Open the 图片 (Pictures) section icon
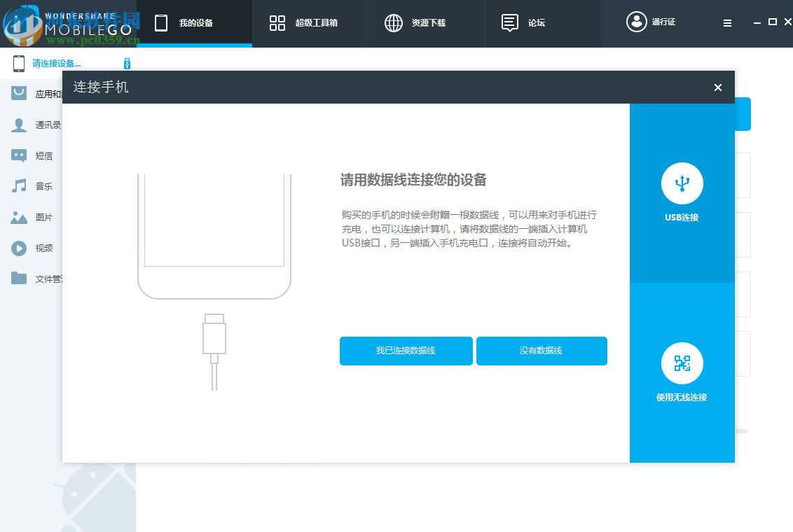This screenshot has width=793, height=532. pos(19,217)
